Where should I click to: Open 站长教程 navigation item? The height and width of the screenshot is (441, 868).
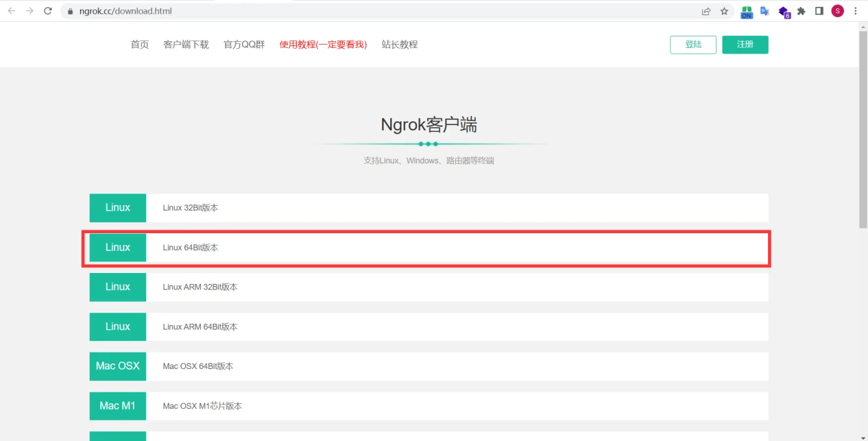400,45
